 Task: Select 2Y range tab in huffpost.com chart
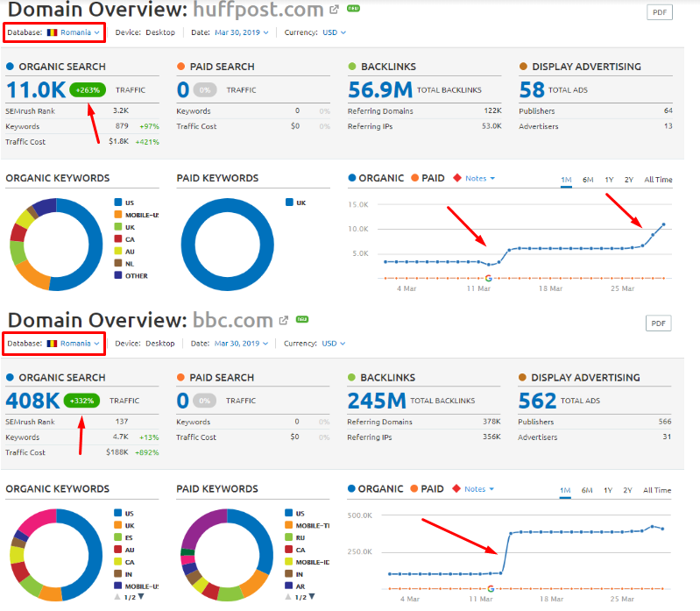[x=628, y=180]
